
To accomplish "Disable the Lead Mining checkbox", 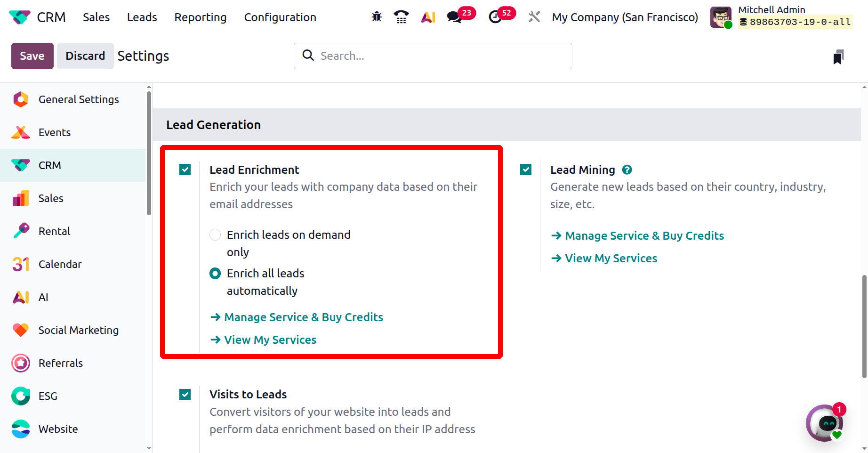I will pyautogui.click(x=526, y=170).
